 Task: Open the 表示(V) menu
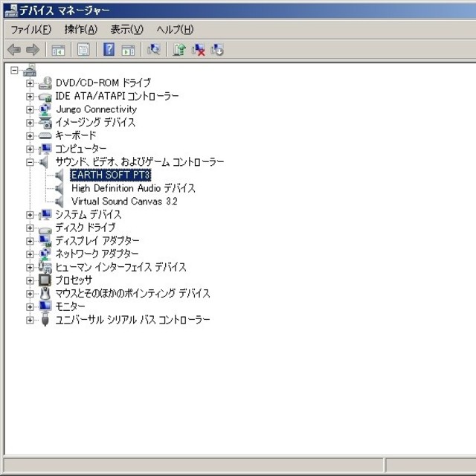126,30
